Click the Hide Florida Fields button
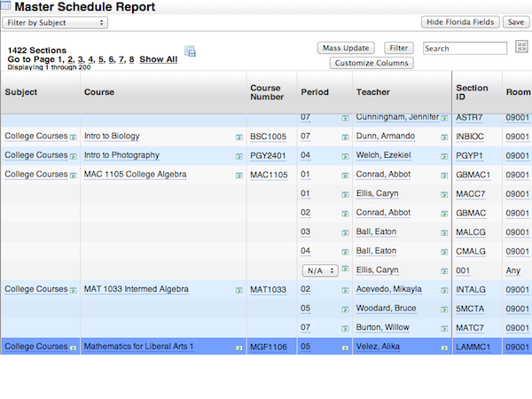This screenshot has height=399, width=532. tap(458, 22)
